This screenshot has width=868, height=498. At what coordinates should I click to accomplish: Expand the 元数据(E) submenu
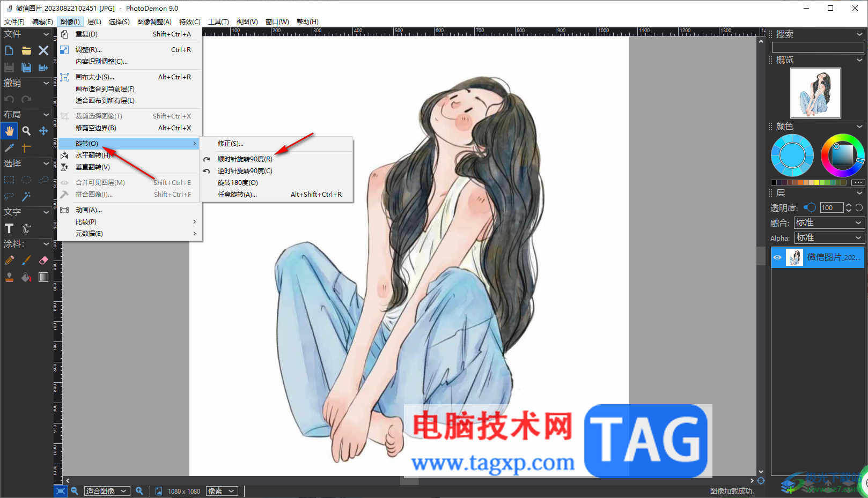(x=129, y=234)
